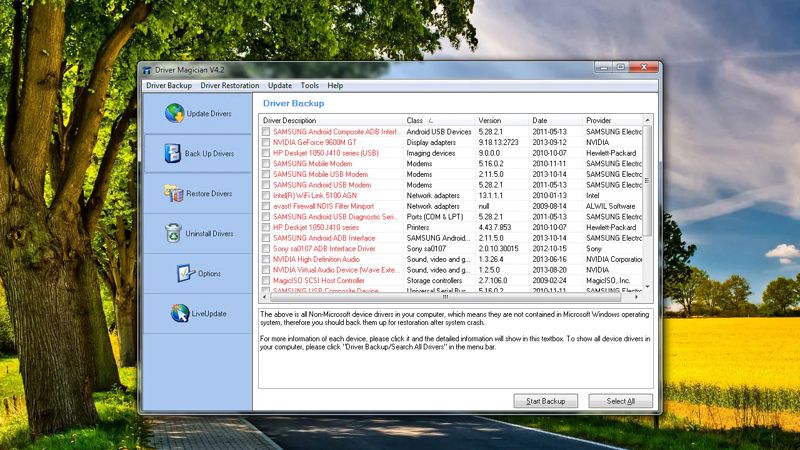Click the LiveUpdate globe icon
Screen dimensions: 800x450
[180, 313]
